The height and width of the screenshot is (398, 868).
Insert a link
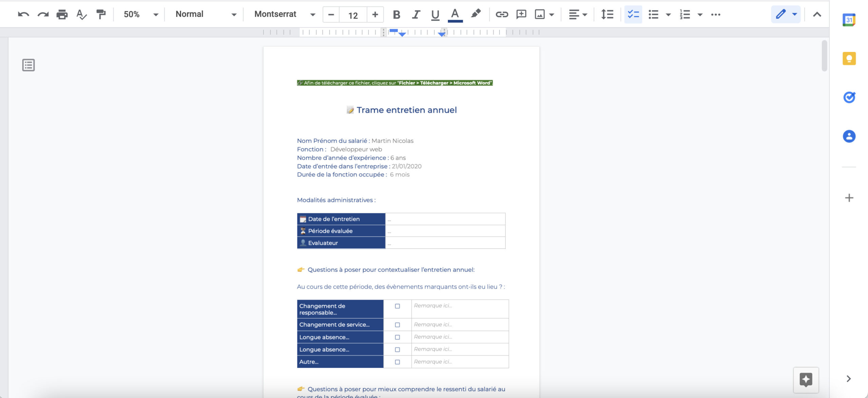click(x=502, y=15)
